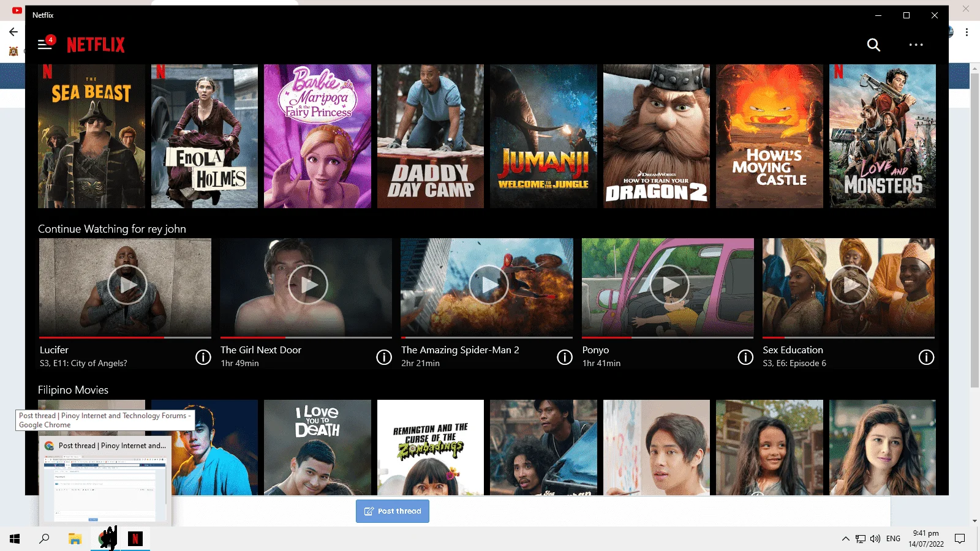980x551 pixels.
Task: Show hidden system tray icons
Action: click(x=845, y=539)
